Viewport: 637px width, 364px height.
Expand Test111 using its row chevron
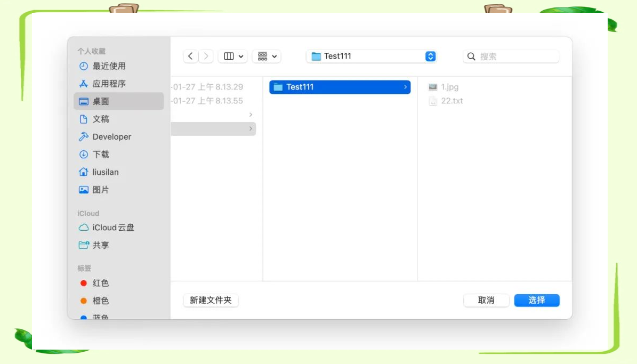pos(405,87)
